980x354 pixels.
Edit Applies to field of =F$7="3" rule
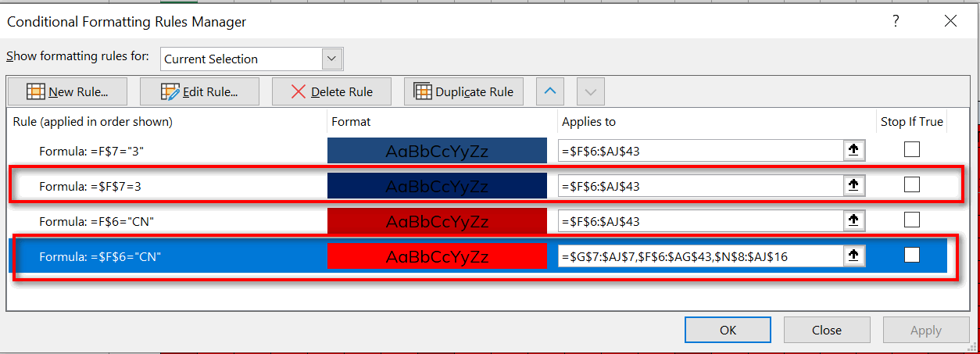[701, 151]
